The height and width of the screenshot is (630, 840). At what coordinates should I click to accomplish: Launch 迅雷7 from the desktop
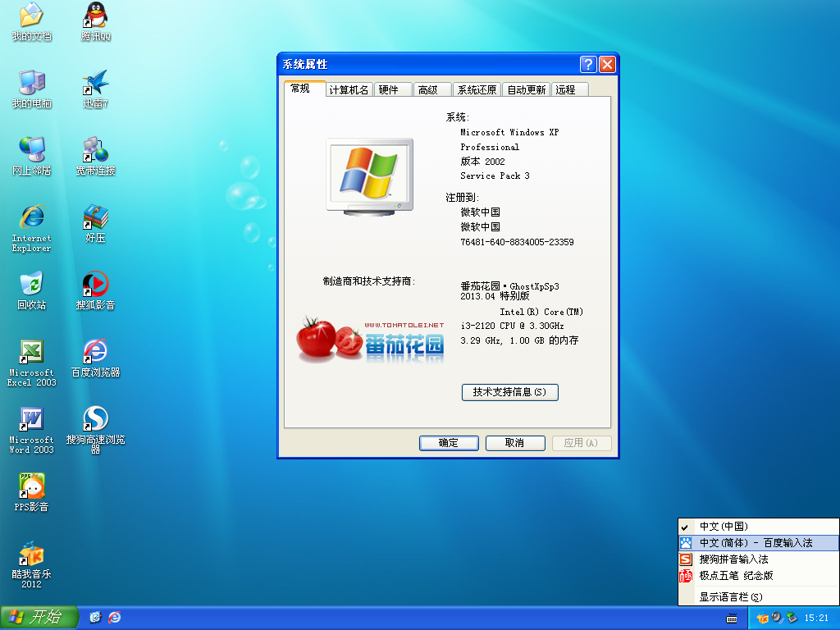tap(96, 89)
